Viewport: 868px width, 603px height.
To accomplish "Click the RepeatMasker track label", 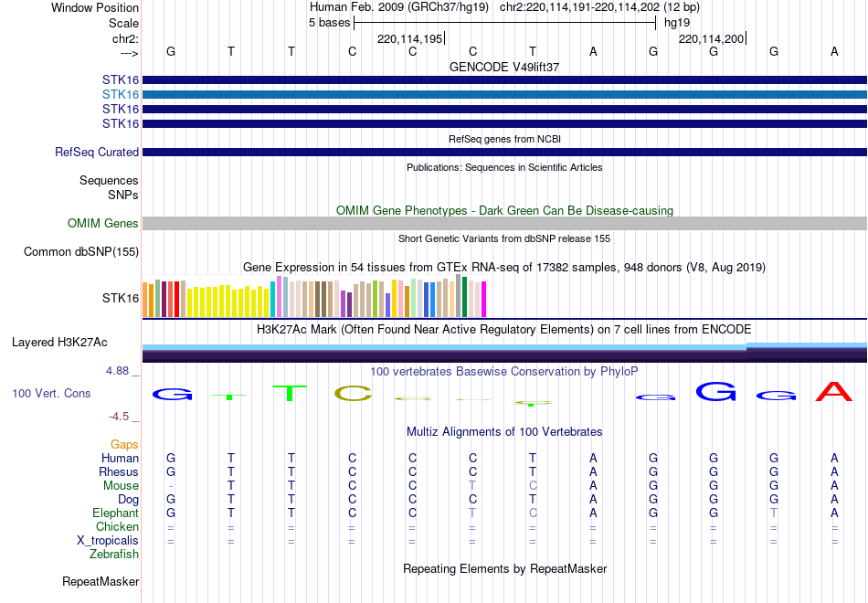I will click(101, 581).
